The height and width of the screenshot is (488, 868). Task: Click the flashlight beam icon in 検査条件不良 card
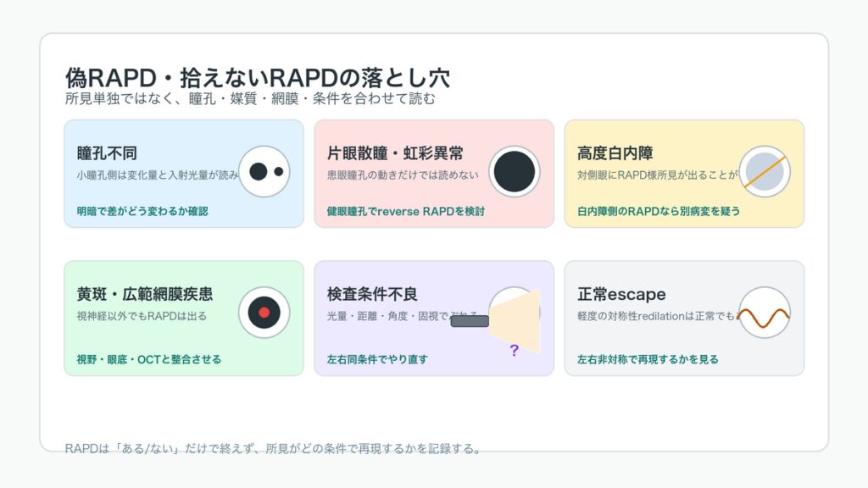point(495,321)
